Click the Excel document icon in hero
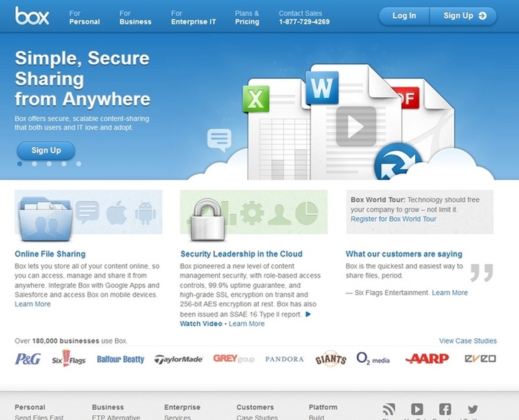 coord(255,101)
